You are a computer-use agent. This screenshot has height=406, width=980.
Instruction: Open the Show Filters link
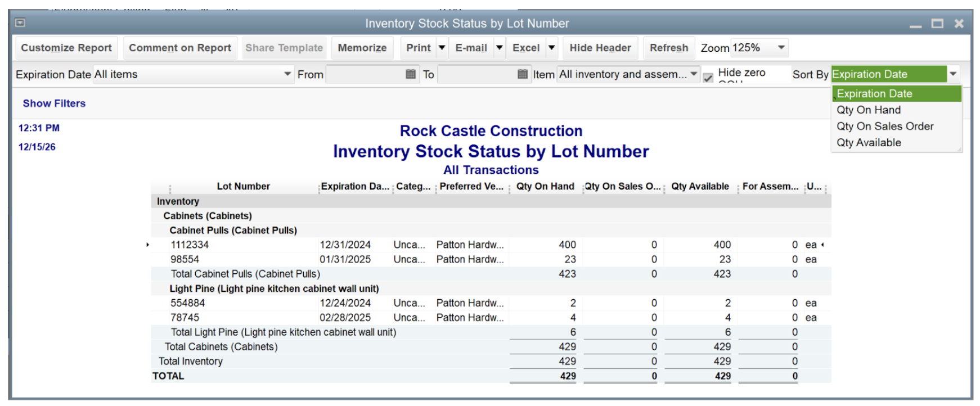[54, 103]
